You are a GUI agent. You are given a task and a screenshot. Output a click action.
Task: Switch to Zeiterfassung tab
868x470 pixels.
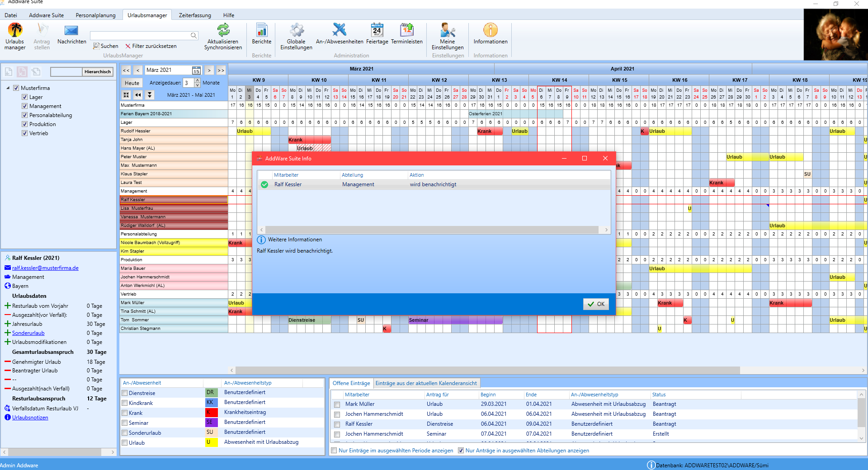click(195, 15)
